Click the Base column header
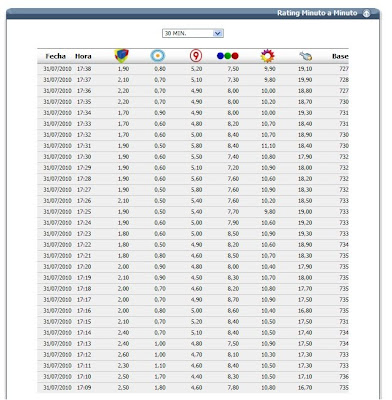This screenshot has height=400, width=392. click(340, 56)
